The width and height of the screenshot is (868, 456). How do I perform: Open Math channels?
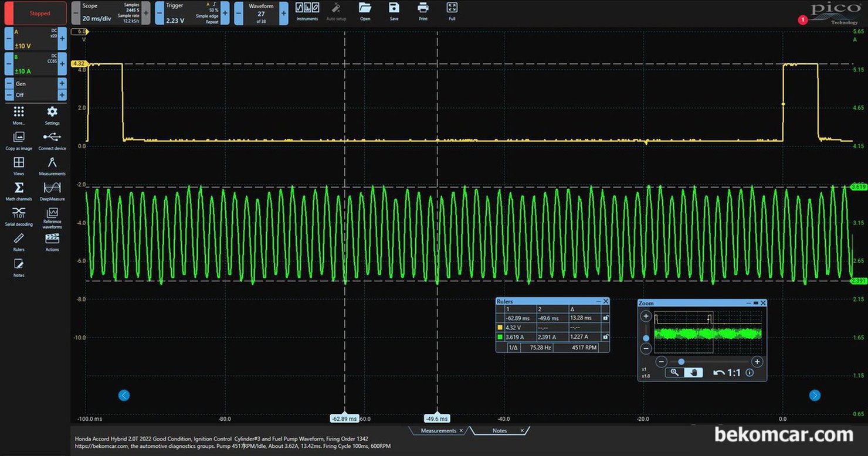click(x=19, y=190)
